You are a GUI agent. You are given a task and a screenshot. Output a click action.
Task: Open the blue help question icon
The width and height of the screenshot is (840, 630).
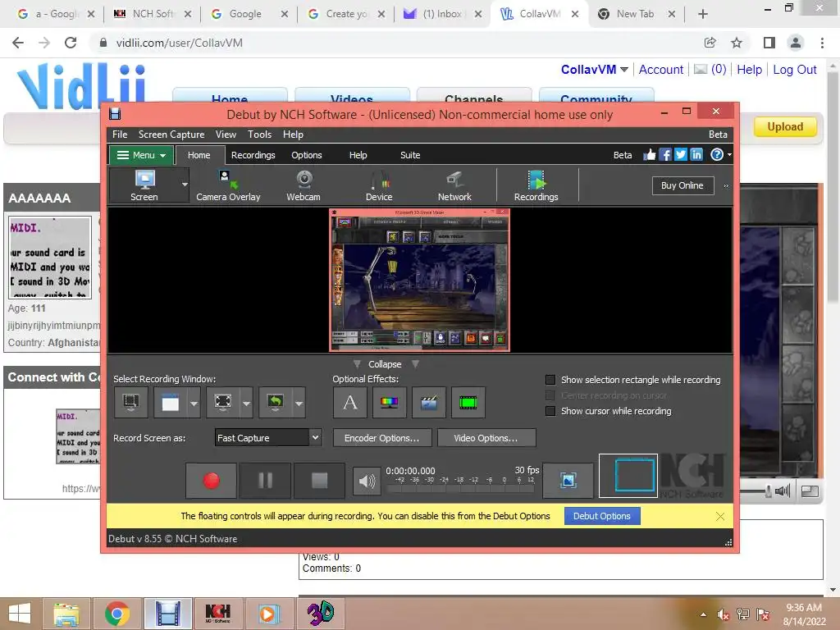coord(716,155)
